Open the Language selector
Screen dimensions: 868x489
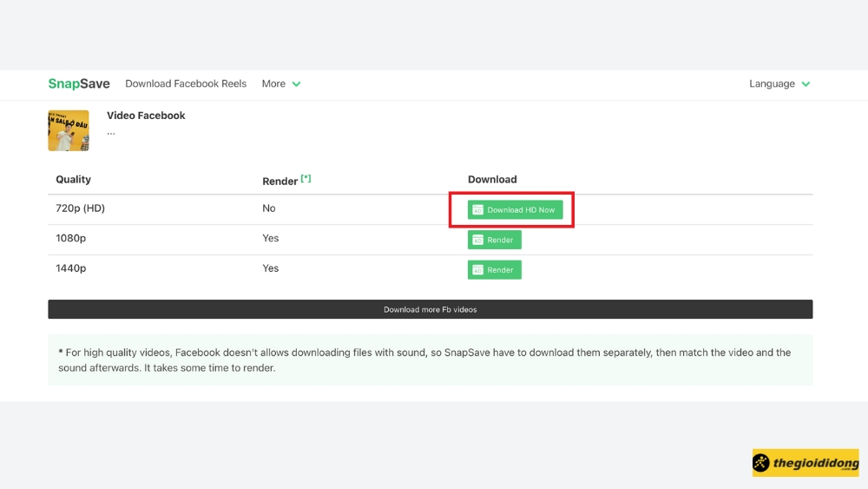772,84
